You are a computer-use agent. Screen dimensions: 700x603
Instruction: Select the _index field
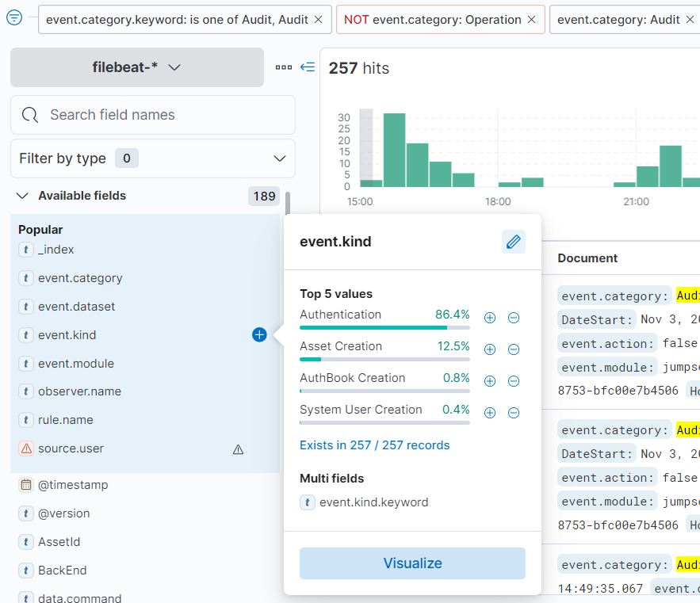[55, 250]
